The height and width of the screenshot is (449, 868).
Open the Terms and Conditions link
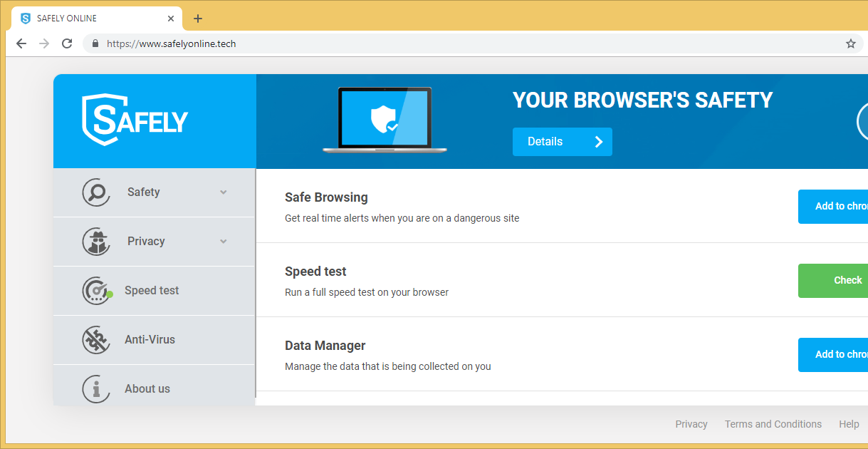point(773,424)
